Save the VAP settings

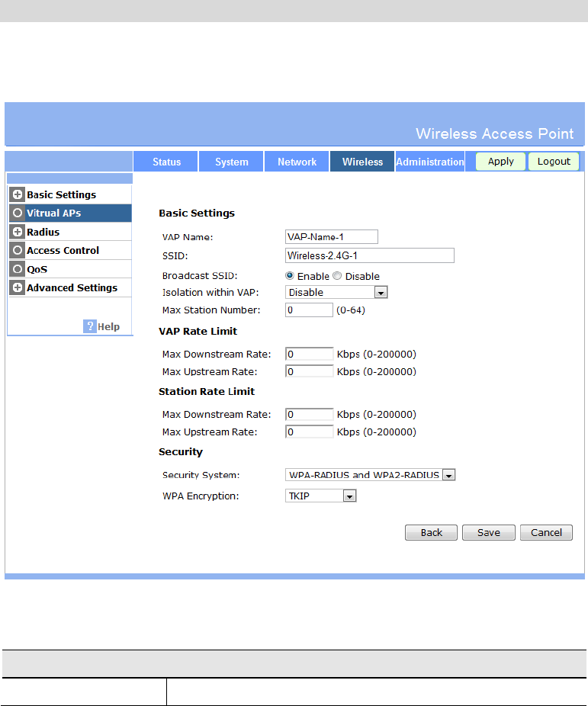click(489, 533)
